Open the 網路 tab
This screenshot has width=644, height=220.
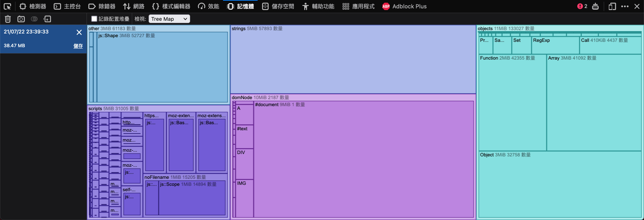133,6
